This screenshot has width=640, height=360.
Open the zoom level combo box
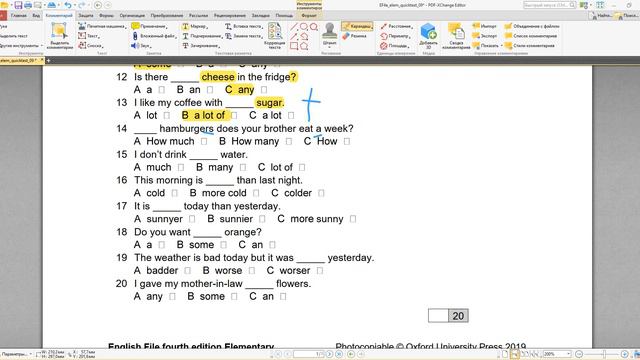[x=557, y=354]
